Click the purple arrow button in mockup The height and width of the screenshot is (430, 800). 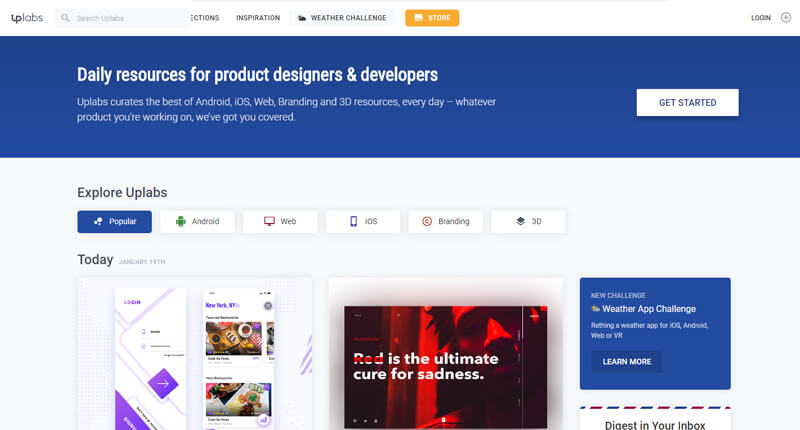coord(163,384)
